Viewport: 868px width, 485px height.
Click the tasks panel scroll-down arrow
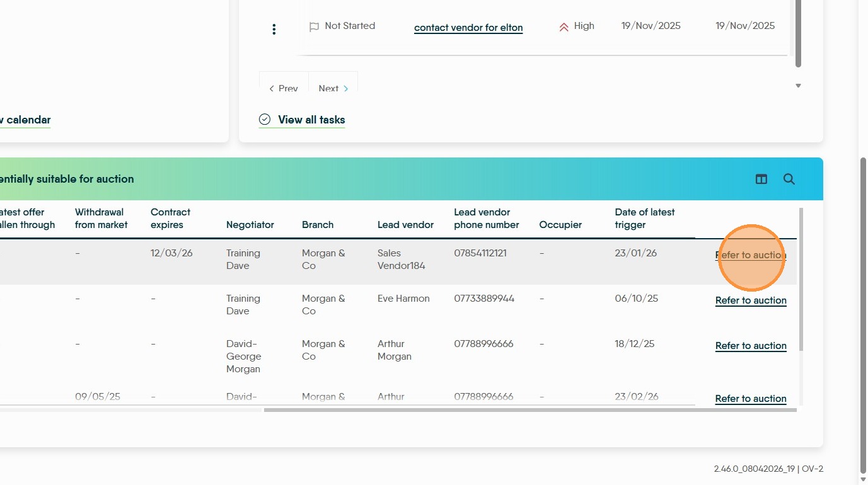coord(798,86)
